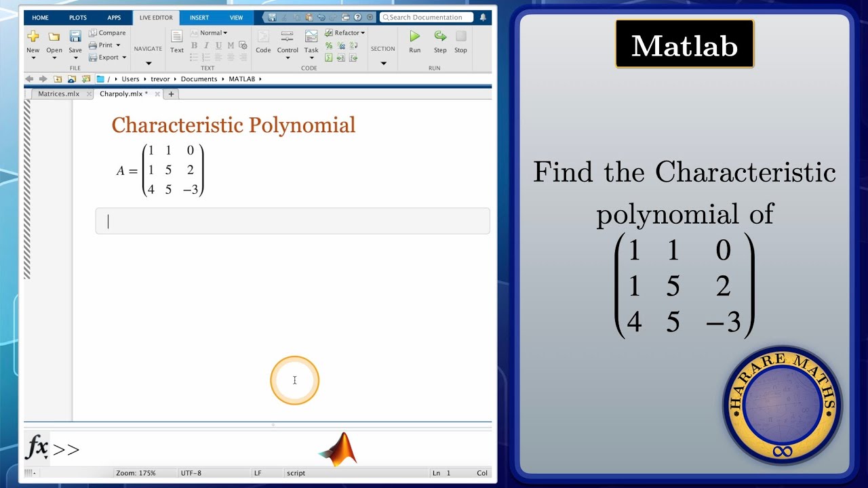
Task: Click the Save floppy disk icon
Action: tap(75, 36)
